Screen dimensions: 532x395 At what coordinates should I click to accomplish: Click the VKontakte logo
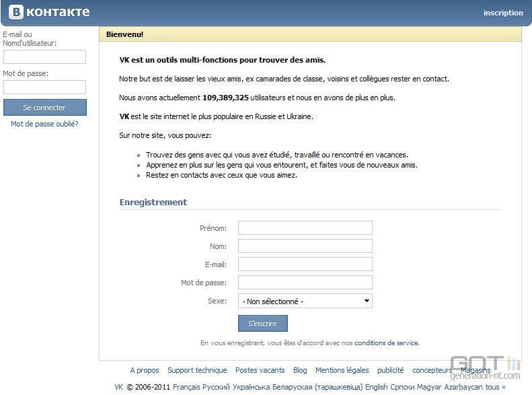(50, 12)
